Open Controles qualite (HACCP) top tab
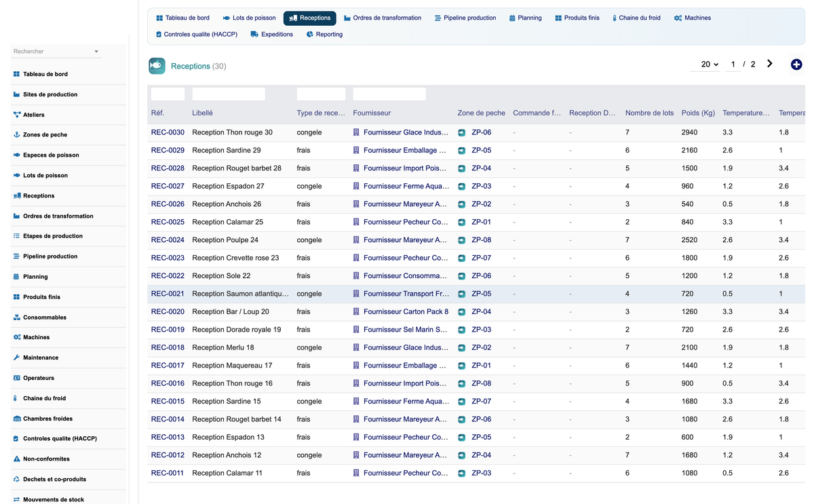This screenshot has width=814, height=504. tap(197, 34)
